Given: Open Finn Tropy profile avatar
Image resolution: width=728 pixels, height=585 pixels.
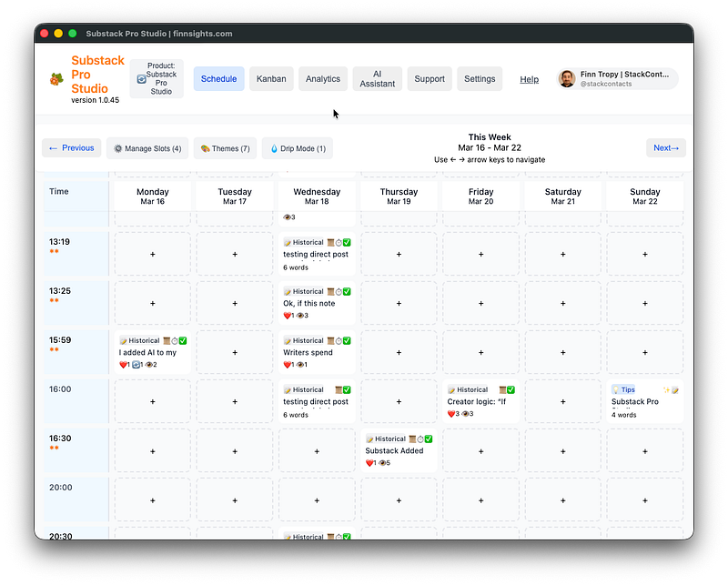Looking at the screenshot, I should pos(567,79).
